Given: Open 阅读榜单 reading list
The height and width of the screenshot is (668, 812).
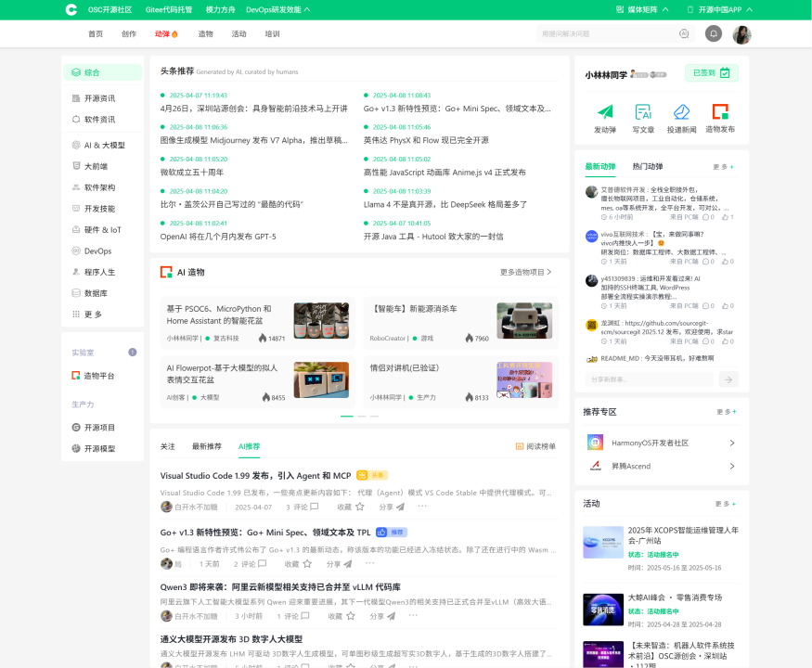Looking at the screenshot, I should [535, 446].
